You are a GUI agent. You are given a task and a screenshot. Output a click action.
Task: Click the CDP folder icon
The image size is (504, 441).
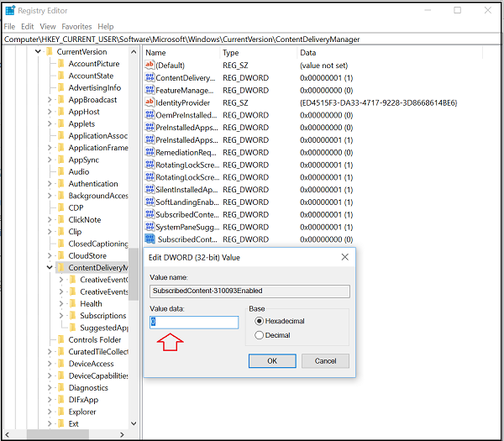click(61, 207)
